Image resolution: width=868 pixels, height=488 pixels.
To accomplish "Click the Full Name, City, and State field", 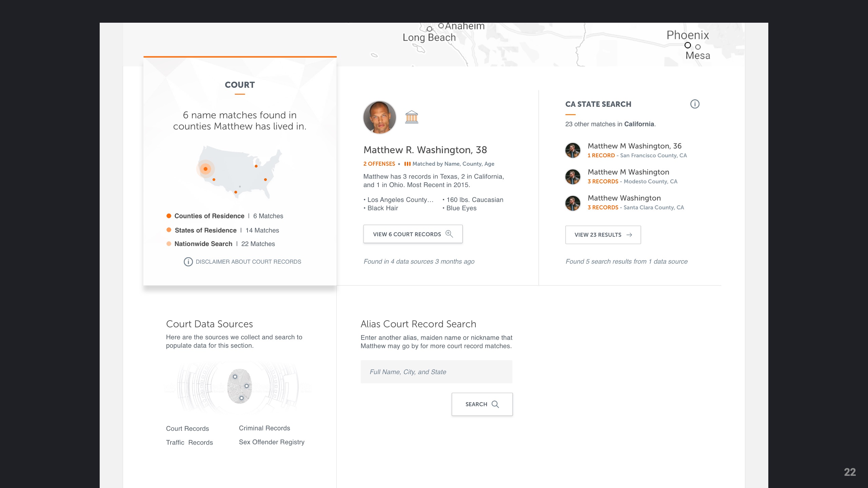I will pos(436,372).
